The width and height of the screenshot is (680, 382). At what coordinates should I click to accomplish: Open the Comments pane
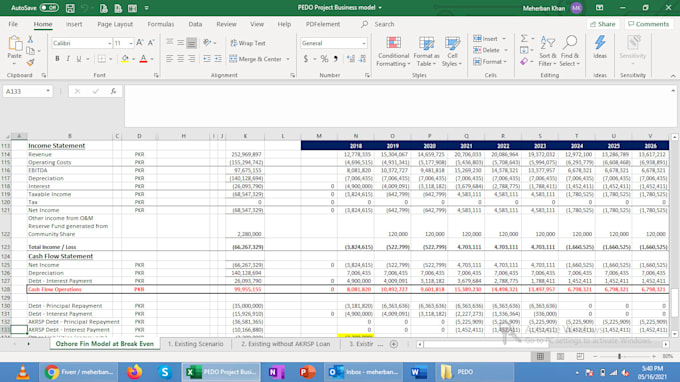(x=649, y=24)
